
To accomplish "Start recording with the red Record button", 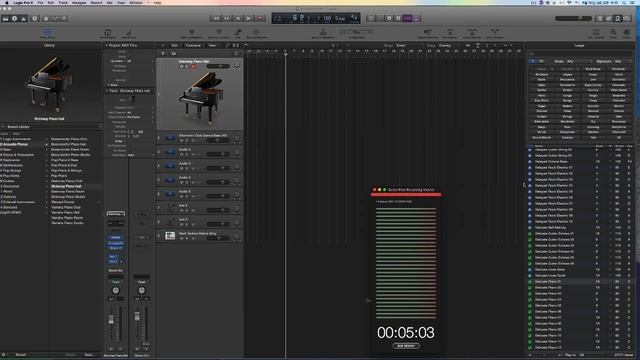I will [x=259, y=18].
